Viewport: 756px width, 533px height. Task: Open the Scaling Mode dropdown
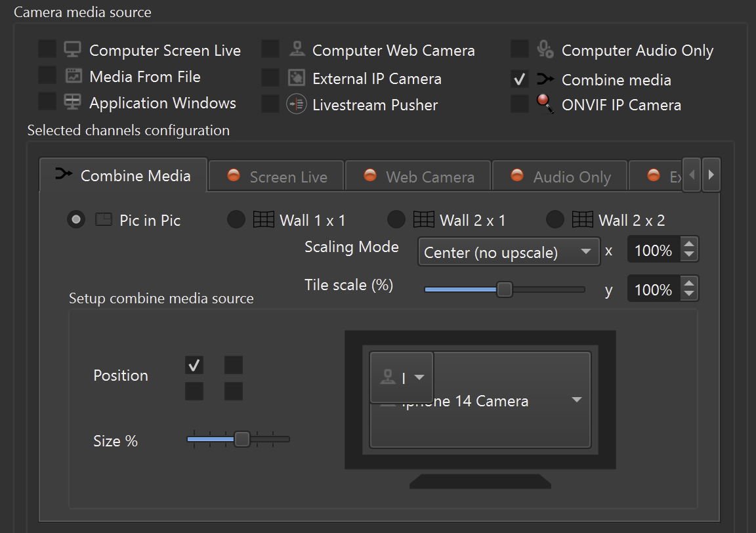509,252
